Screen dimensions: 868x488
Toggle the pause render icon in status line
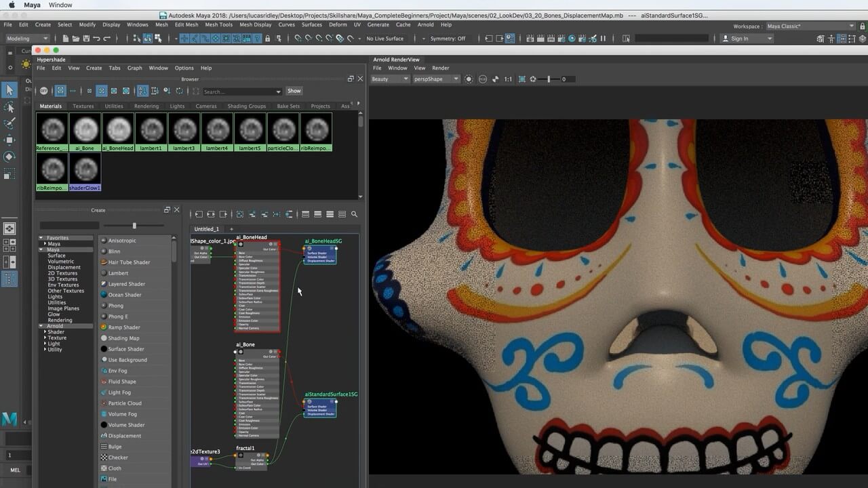point(603,39)
